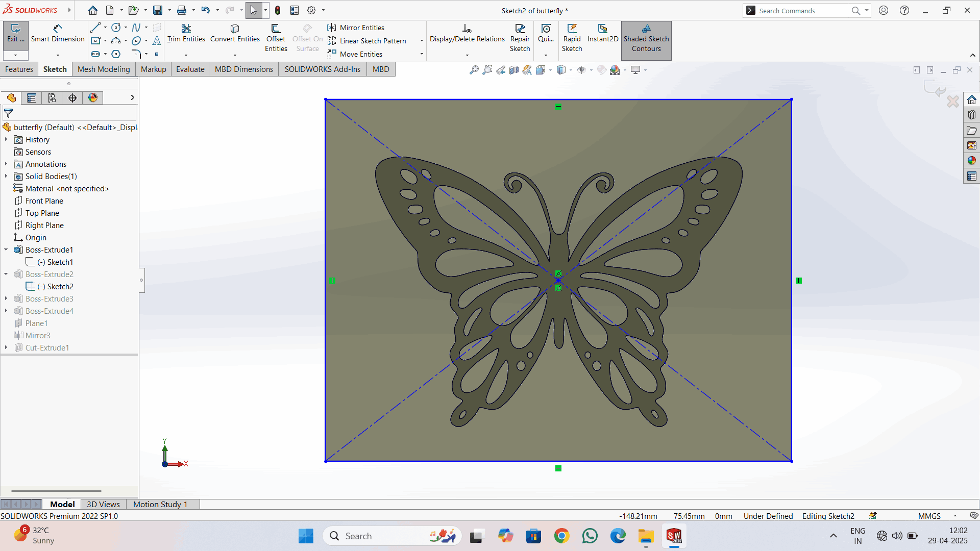Select the Circle sketch tool

pyautogui.click(x=116, y=28)
